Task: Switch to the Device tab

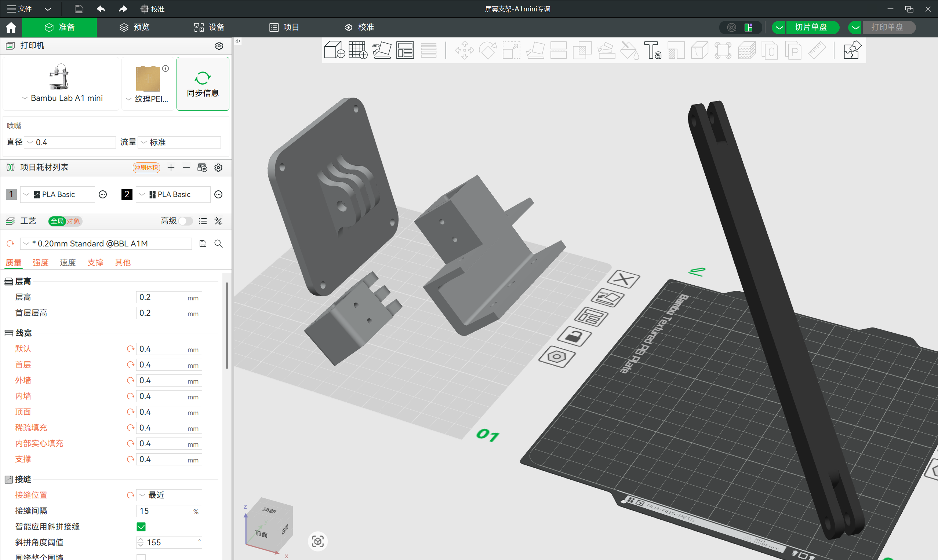Action: tap(209, 27)
